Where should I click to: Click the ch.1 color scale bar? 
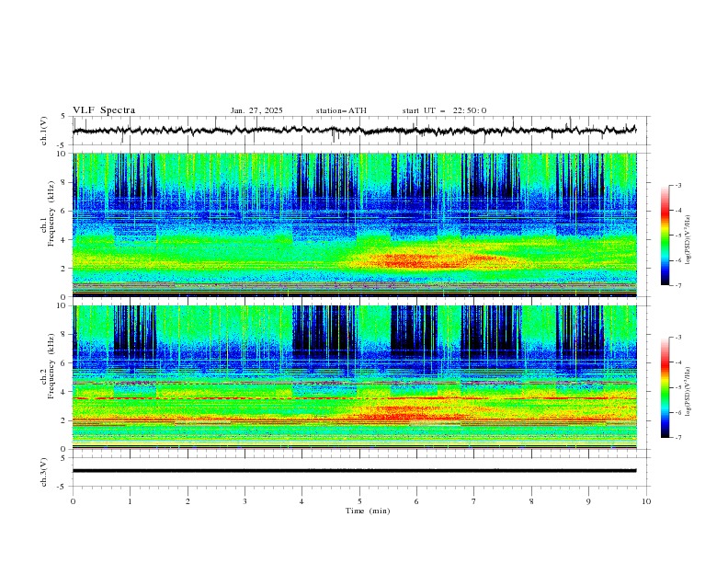pos(665,236)
